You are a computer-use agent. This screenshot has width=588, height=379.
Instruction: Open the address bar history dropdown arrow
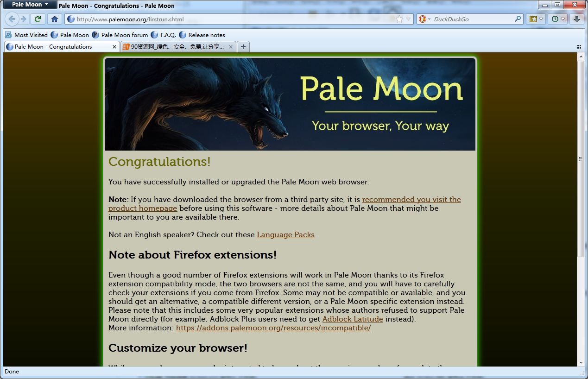[409, 19]
